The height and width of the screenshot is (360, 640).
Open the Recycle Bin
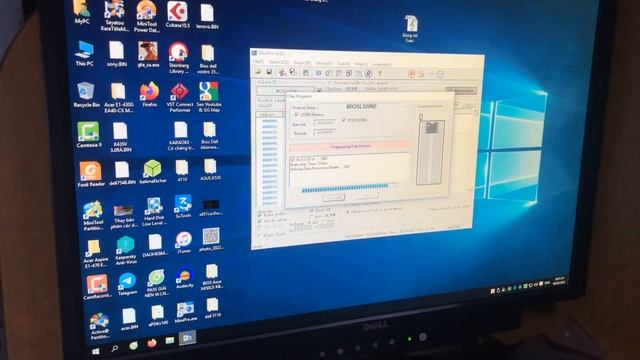pyautogui.click(x=86, y=94)
